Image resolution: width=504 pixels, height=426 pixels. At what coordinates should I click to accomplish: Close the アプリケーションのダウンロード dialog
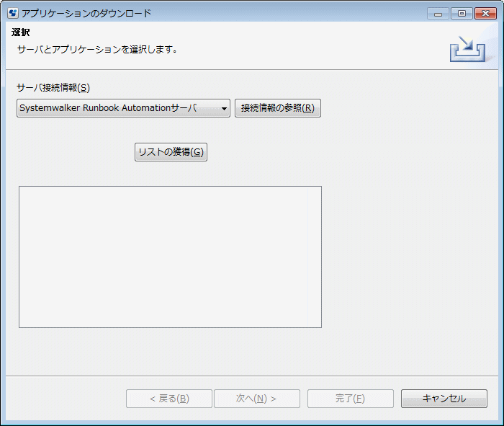[485, 14]
